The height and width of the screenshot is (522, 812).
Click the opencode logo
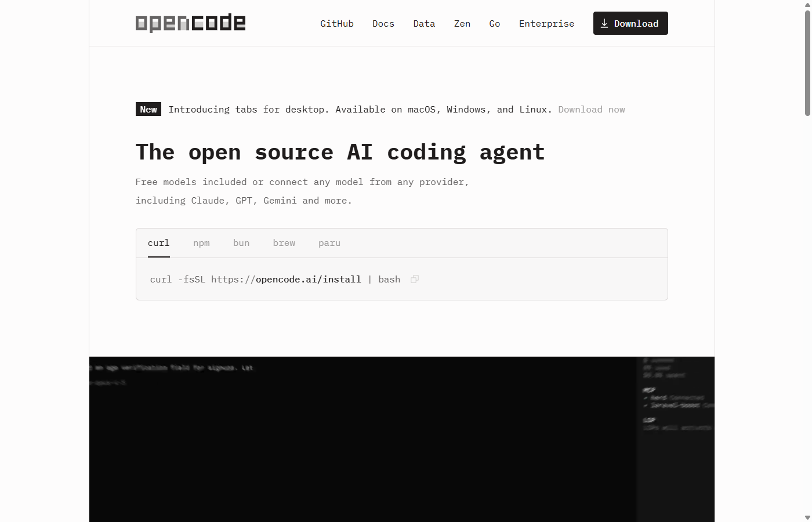[190, 23]
